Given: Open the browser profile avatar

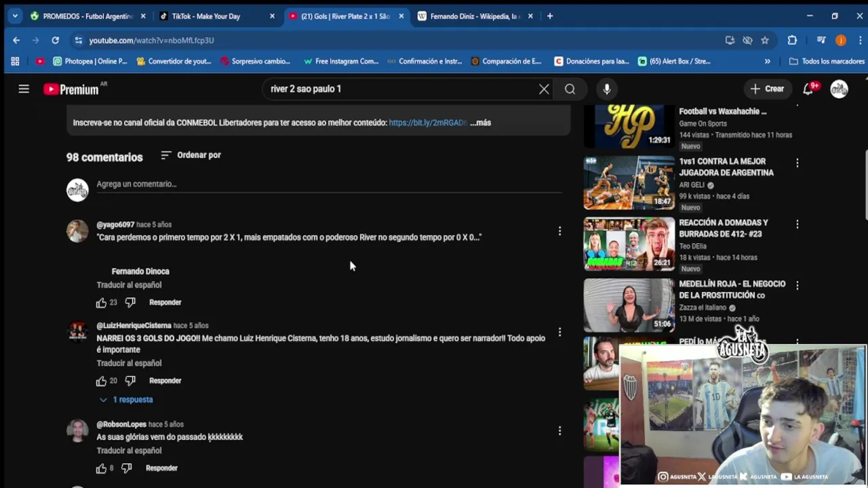Looking at the screenshot, I should coord(841,40).
